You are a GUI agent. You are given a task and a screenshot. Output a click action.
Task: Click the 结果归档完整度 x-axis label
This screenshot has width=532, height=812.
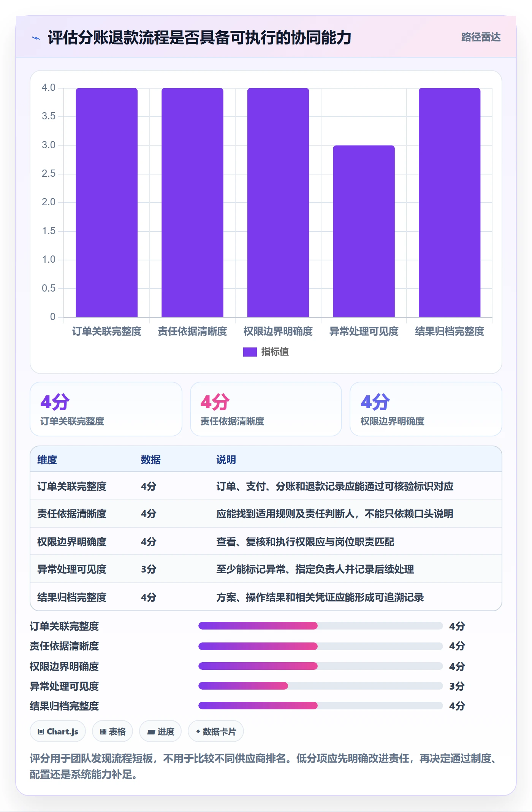click(x=450, y=331)
